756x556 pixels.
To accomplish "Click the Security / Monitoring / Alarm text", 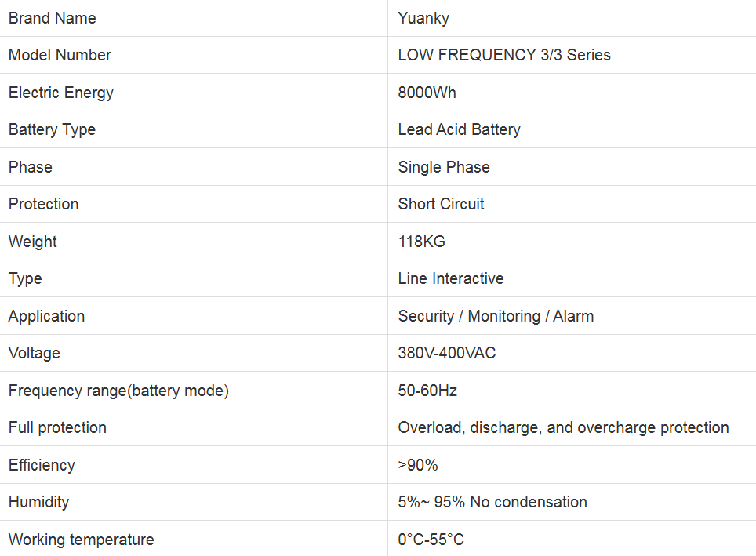I will coord(496,316).
